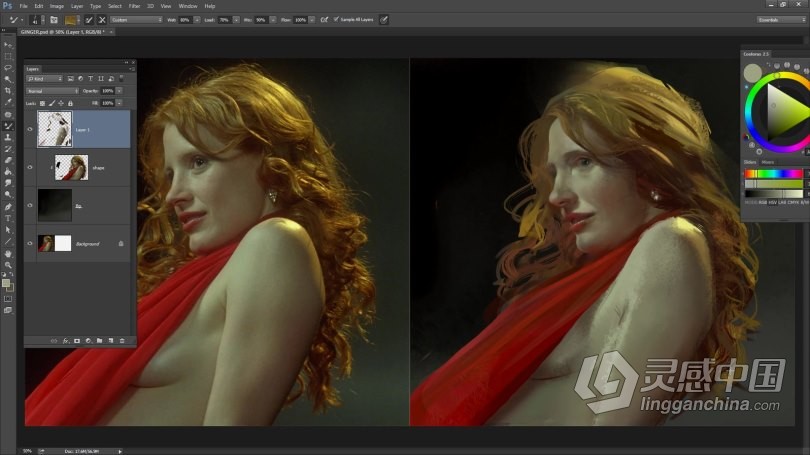Hide Layer 1 visibility eye
The height and width of the screenshot is (455, 810).
(30, 130)
